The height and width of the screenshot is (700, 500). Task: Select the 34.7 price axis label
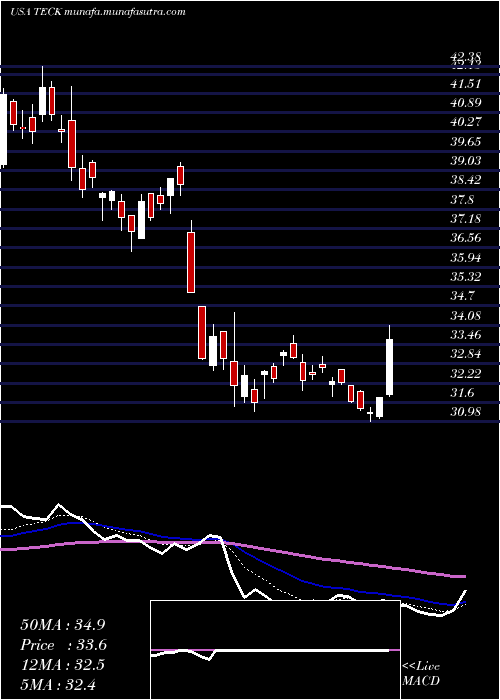[463, 296]
